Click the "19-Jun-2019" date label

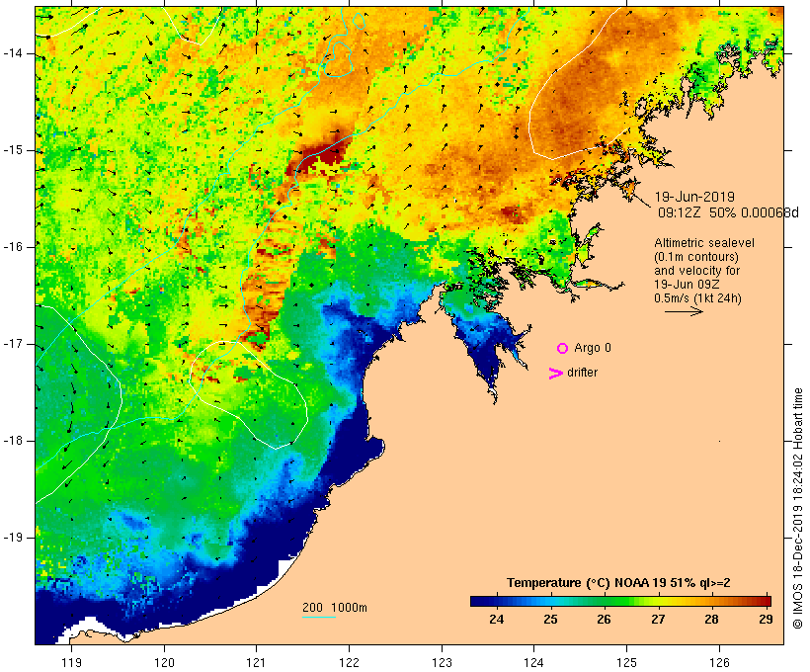(694, 197)
